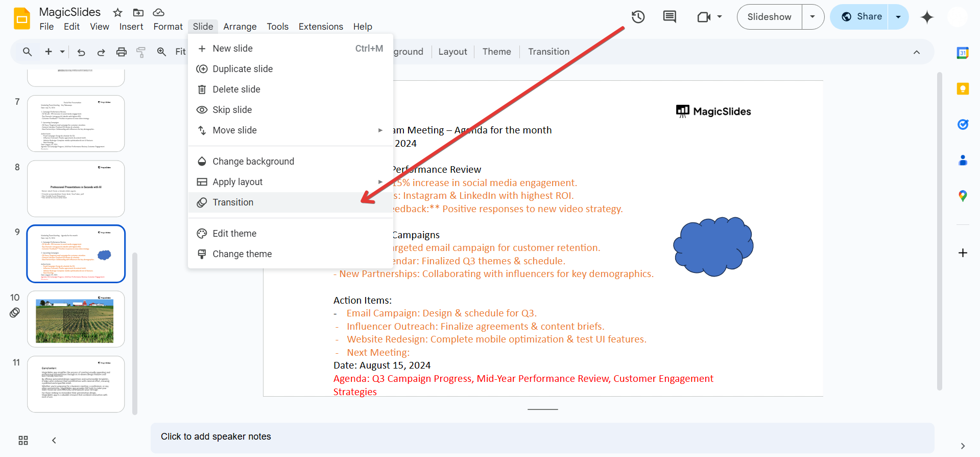Viewport: 980px width, 457px height.
Task: Select Duplicate slide menu entry
Action: [243, 69]
